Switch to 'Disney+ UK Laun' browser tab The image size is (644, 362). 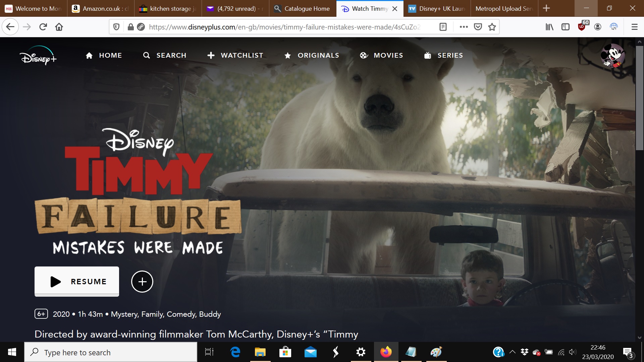[x=437, y=8]
